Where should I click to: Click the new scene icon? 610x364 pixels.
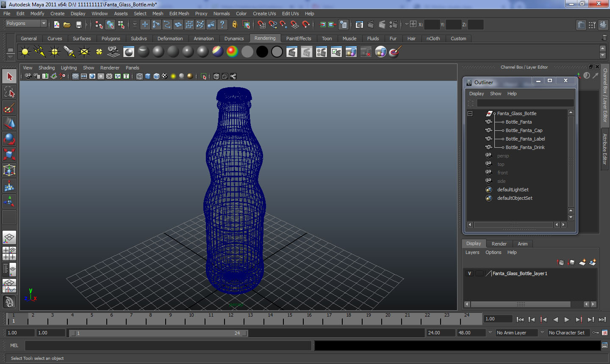57,25
